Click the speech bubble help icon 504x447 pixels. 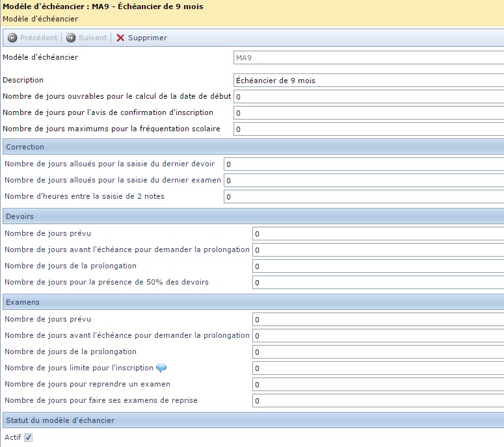(161, 368)
